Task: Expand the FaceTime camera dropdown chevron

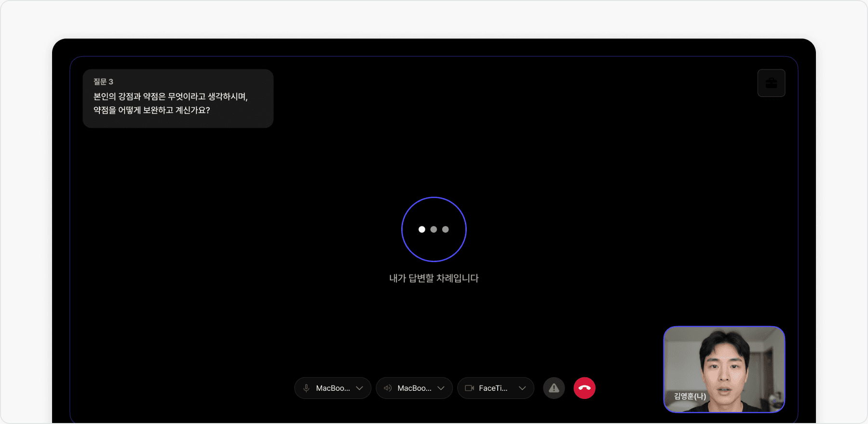Action: 522,388
